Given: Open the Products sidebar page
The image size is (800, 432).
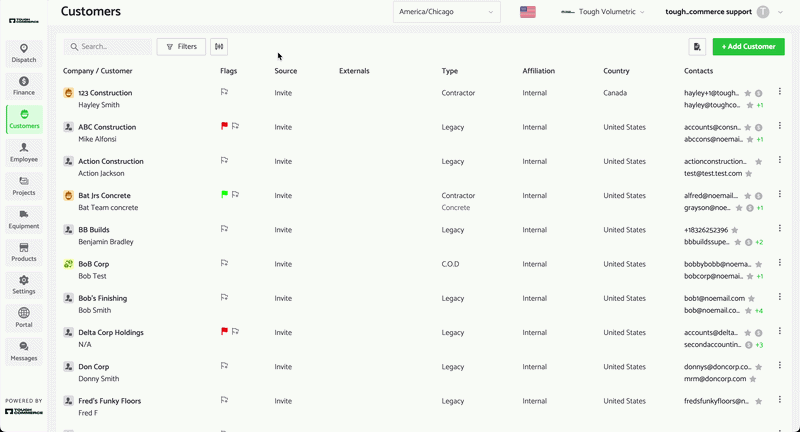Looking at the screenshot, I should click(24, 252).
